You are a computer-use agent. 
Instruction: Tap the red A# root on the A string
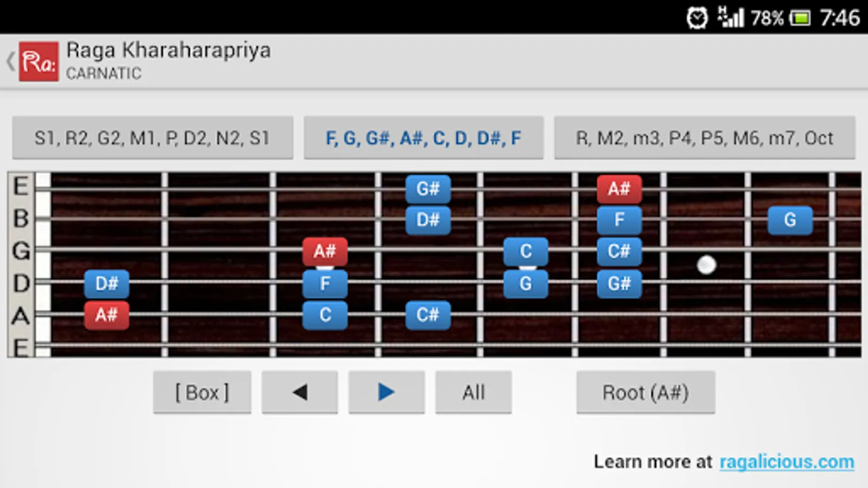click(107, 315)
